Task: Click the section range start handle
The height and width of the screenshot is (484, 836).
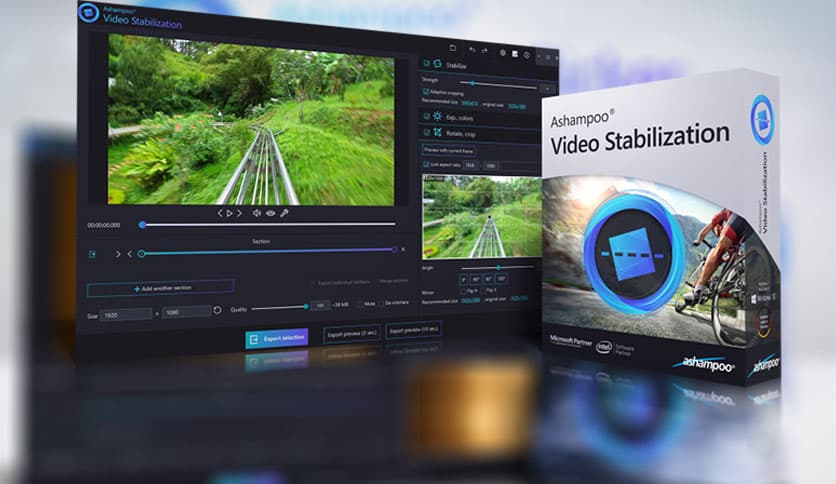Action: 141,254
